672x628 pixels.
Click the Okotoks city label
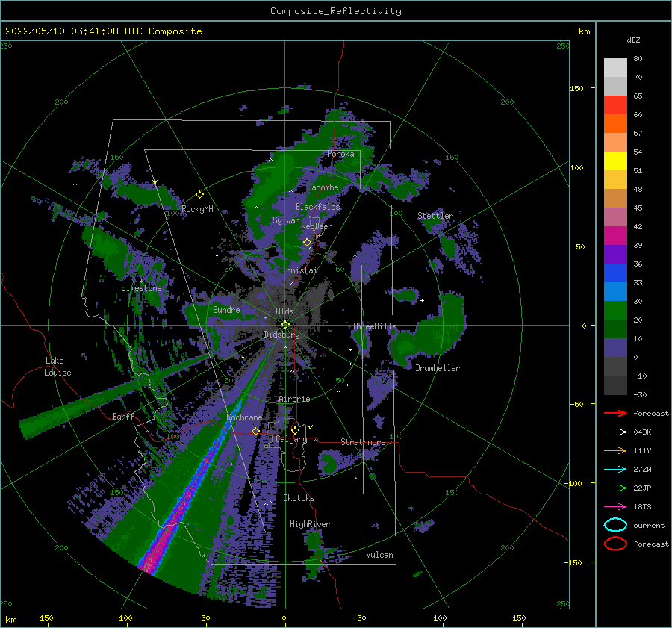pos(299,498)
